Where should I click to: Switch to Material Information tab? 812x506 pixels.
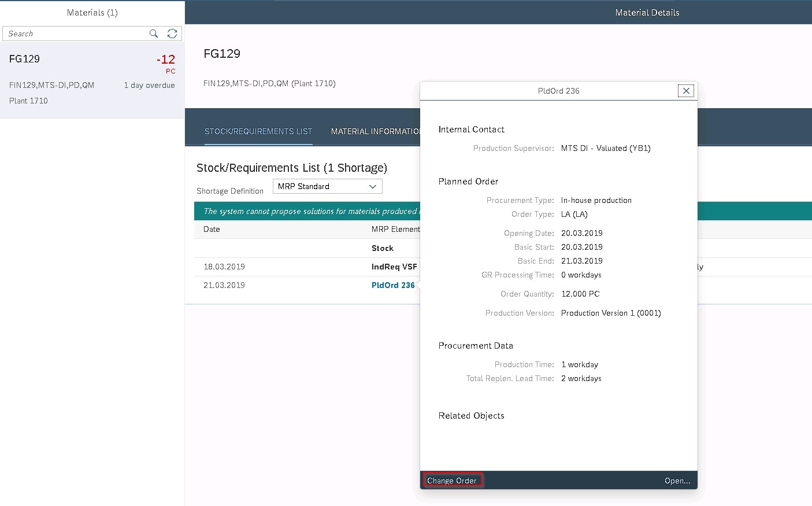click(x=376, y=131)
